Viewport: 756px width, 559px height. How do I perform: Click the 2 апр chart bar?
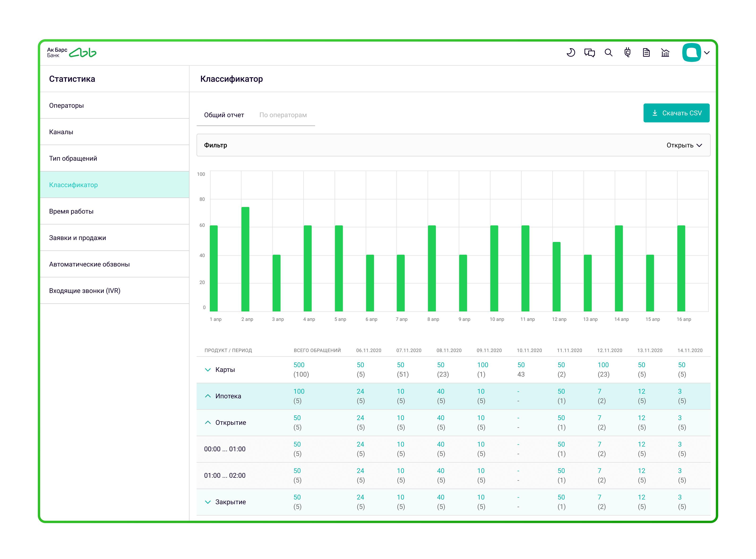245,259
